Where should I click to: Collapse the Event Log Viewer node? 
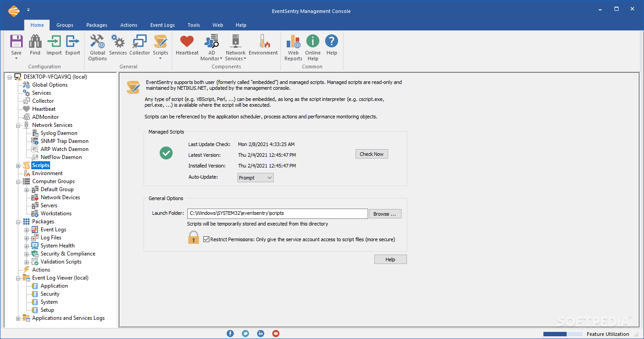(18, 278)
